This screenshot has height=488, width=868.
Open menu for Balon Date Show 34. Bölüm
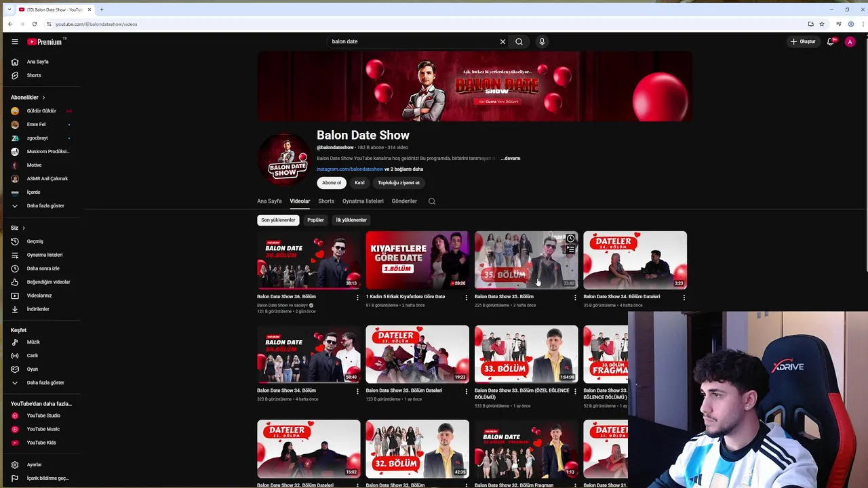[x=357, y=391]
